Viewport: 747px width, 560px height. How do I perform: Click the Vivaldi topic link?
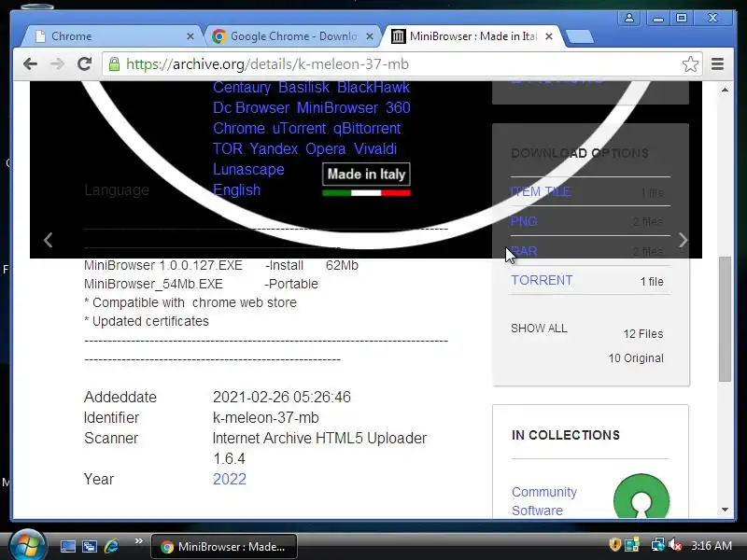375,148
